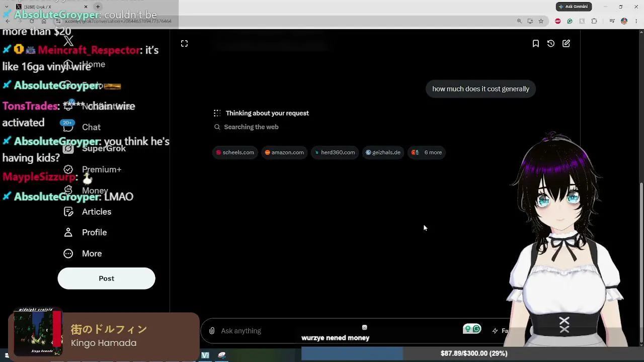Click the message 'how much does it cost generally'
The width and height of the screenshot is (644, 362).
tap(480, 89)
